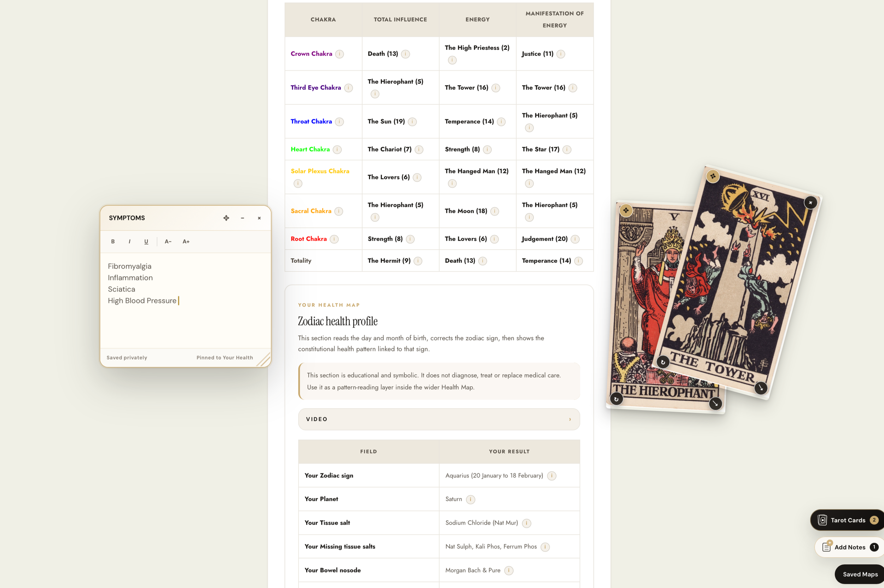Click info icon next to Crown Chakra
Image resolution: width=884 pixels, height=588 pixels.
coord(339,54)
